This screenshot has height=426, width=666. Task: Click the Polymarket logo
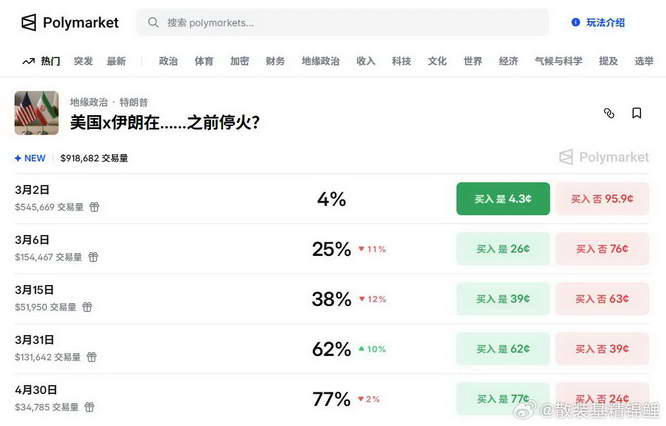[x=69, y=22]
